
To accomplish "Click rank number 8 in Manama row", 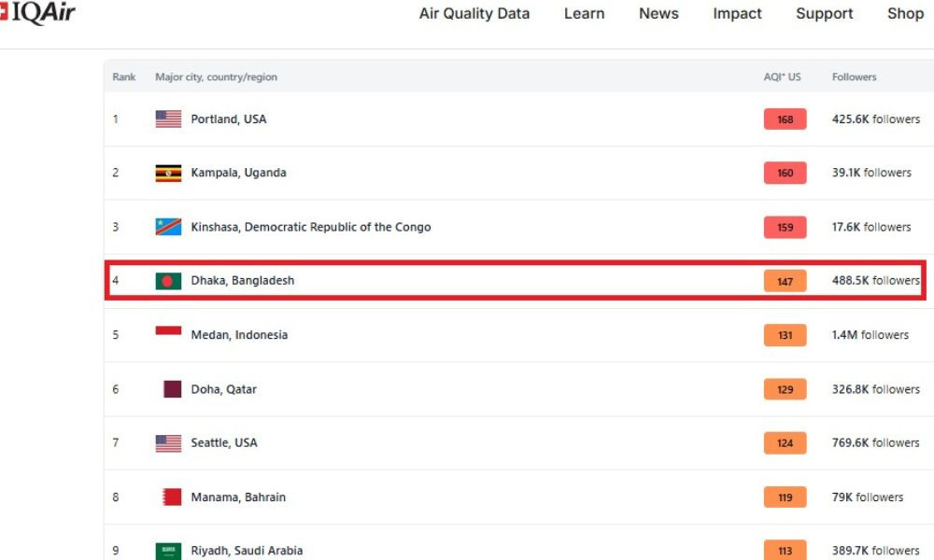I will point(116,497).
